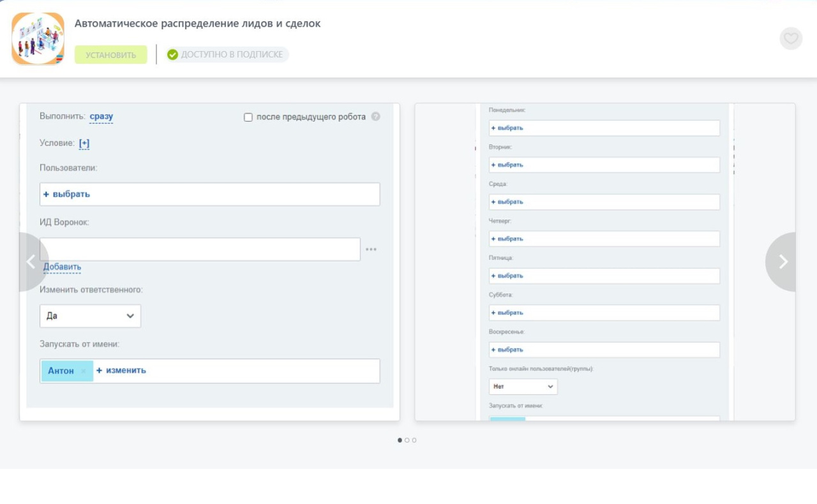Go to previous screenshot with left arrow
This screenshot has height=504, width=817.
click(31, 262)
